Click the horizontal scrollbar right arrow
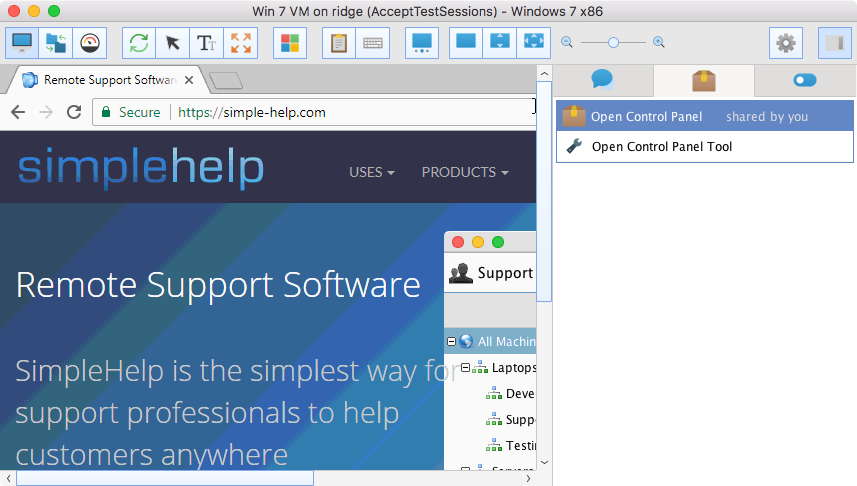Image resolution: width=857 pixels, height=486 pixels. pos(528,478)
